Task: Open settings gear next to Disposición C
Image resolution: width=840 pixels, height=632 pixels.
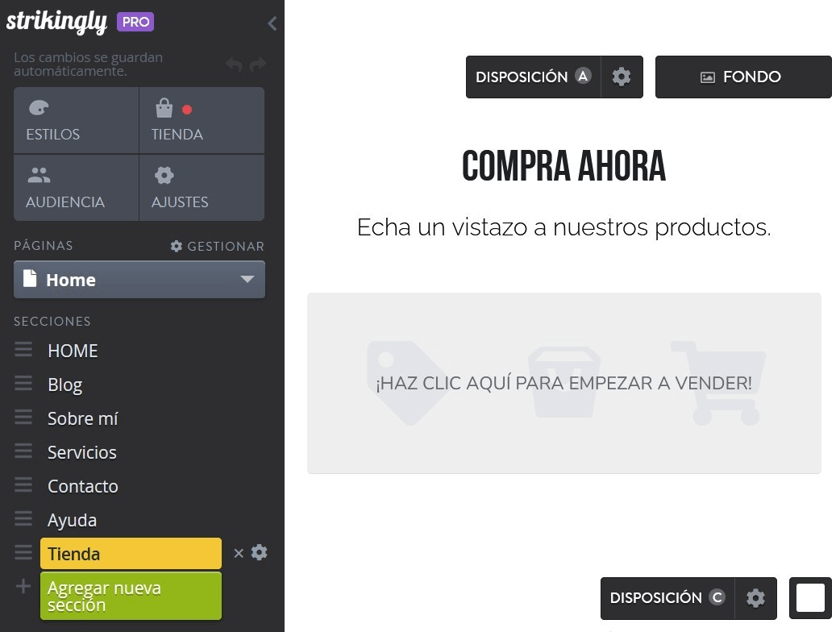Action: pyautogui.click(x=756, y=598)
